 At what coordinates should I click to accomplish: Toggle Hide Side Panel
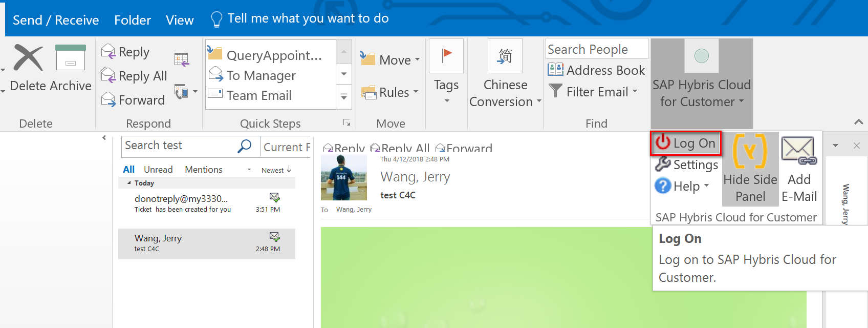750,169
